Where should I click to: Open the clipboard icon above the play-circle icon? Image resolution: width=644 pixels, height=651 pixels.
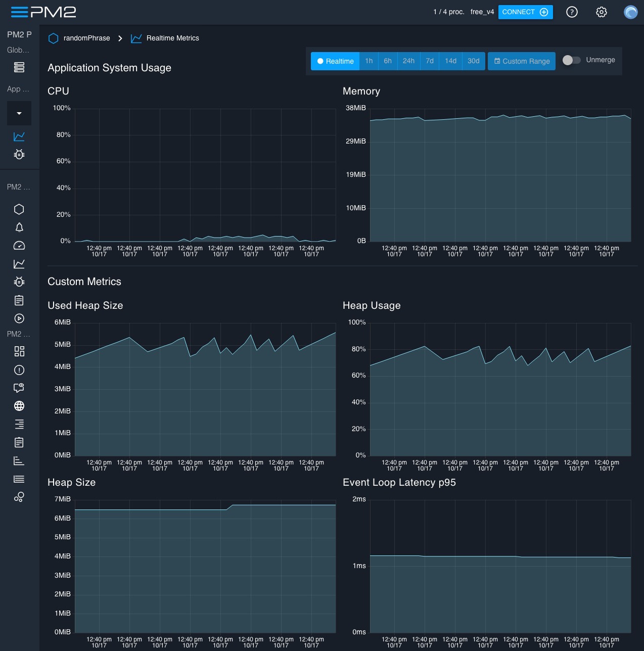[x=19, y=300]
